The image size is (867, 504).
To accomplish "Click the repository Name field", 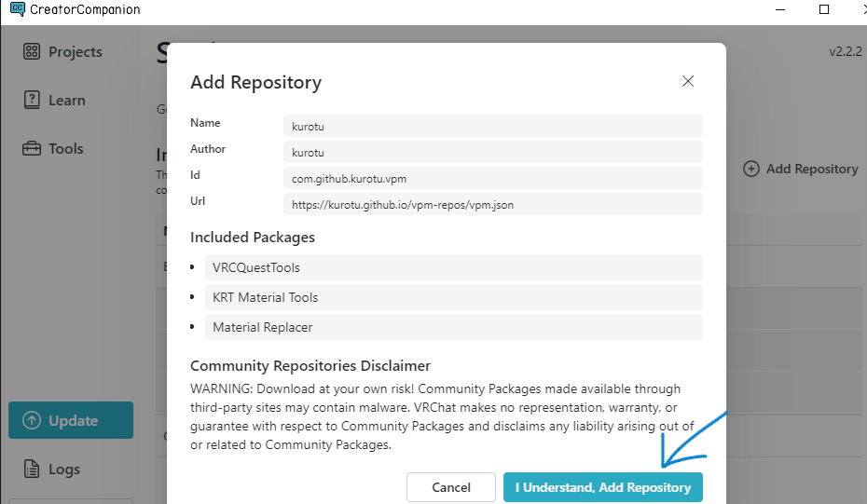I will [x=492, y=126].
